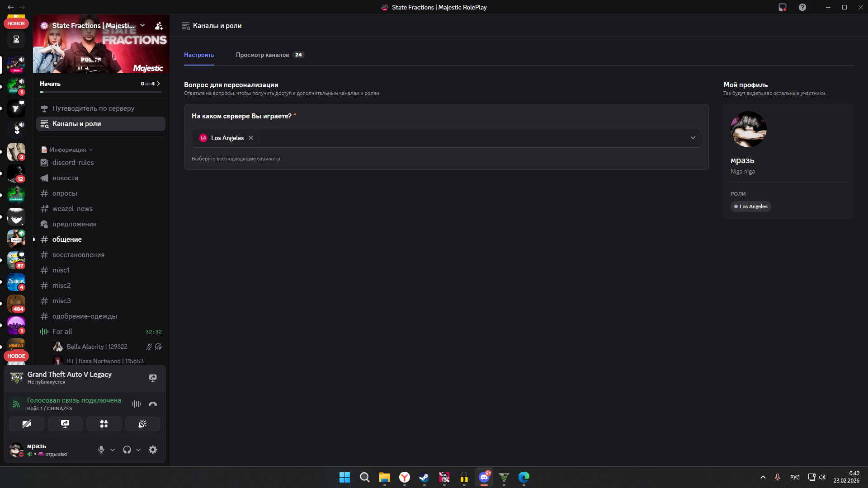The height and width of the screenshot is (488, 868).
Task: Select the Настроить tab
Action: (199, 55)
